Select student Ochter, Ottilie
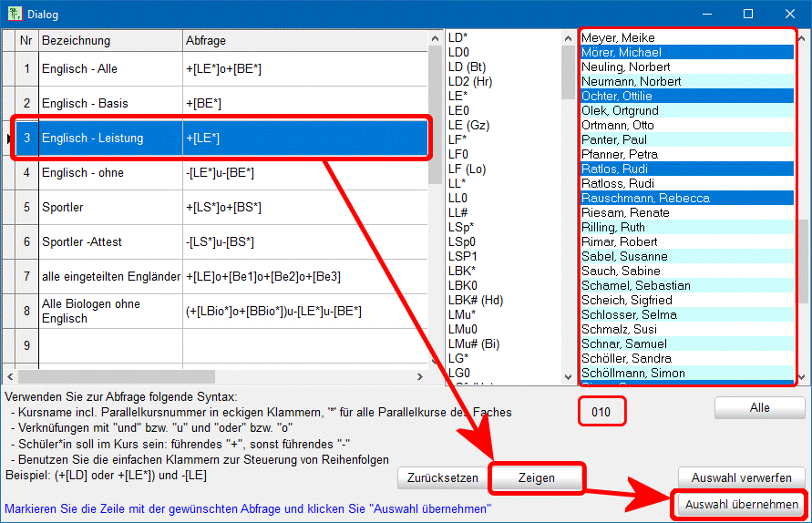Image resolution: width=812 pixels, height=523 pixels. click(620, 97)
